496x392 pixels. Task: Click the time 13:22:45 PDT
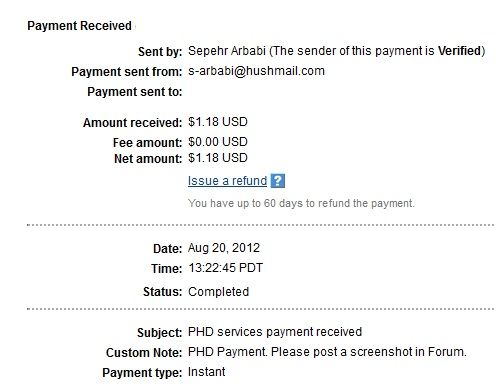pos(226,268)
